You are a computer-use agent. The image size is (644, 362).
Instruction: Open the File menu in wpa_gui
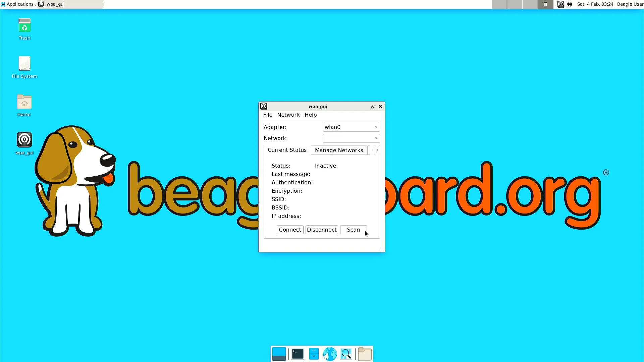click(x=268, y=115)
